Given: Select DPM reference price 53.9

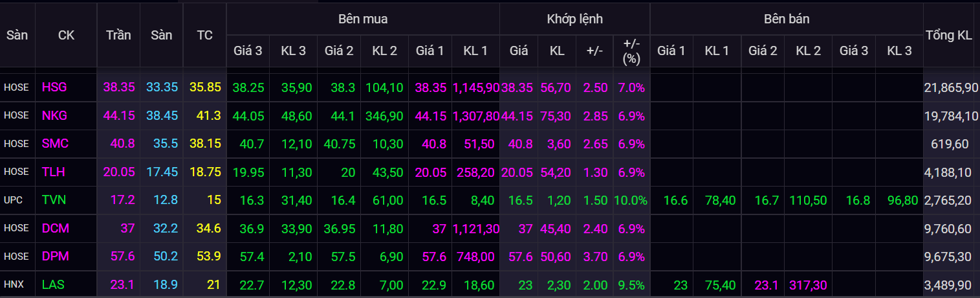Looking at the screenshot, I should (x=209, y=257).
